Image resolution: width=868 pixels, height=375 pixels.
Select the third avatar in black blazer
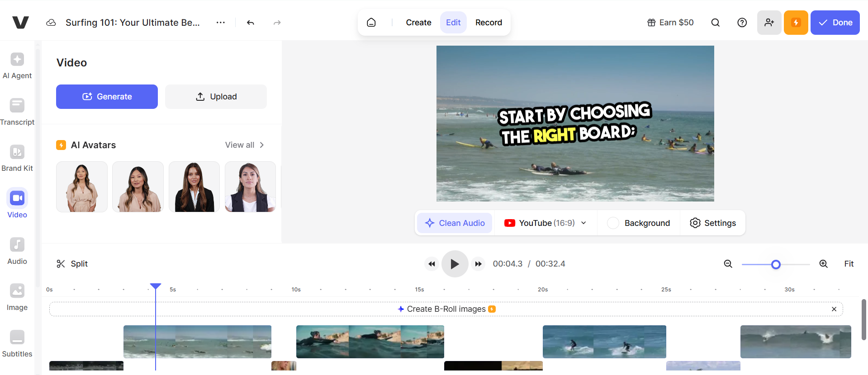point(194,187)
